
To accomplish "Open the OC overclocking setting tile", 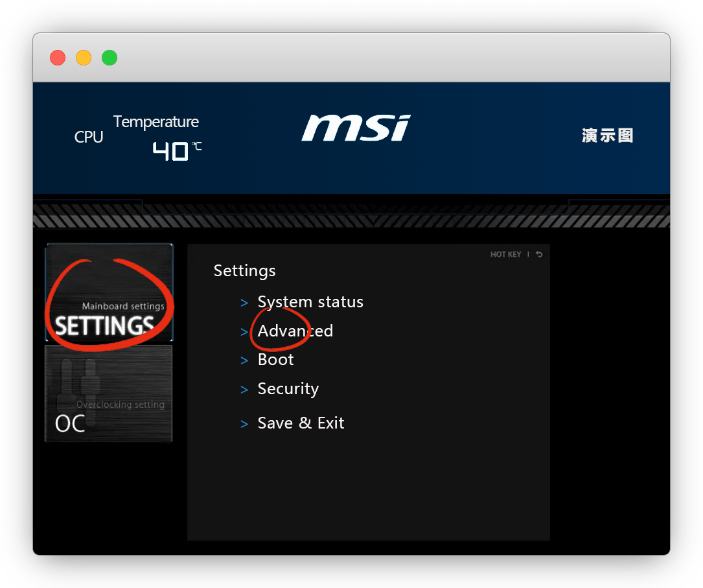I will coord(109,394).
